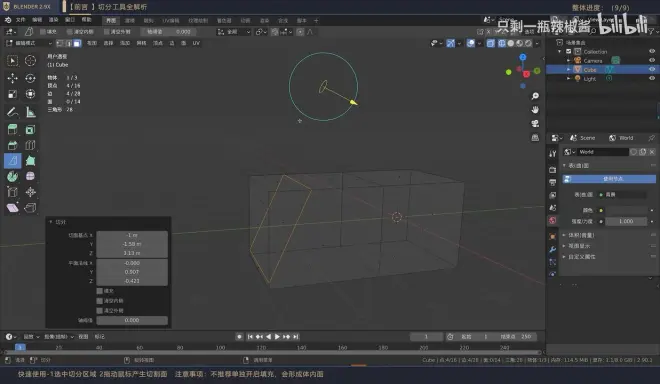Click the Use Nodes button
660x384 pixels.
tap(609, 179)
